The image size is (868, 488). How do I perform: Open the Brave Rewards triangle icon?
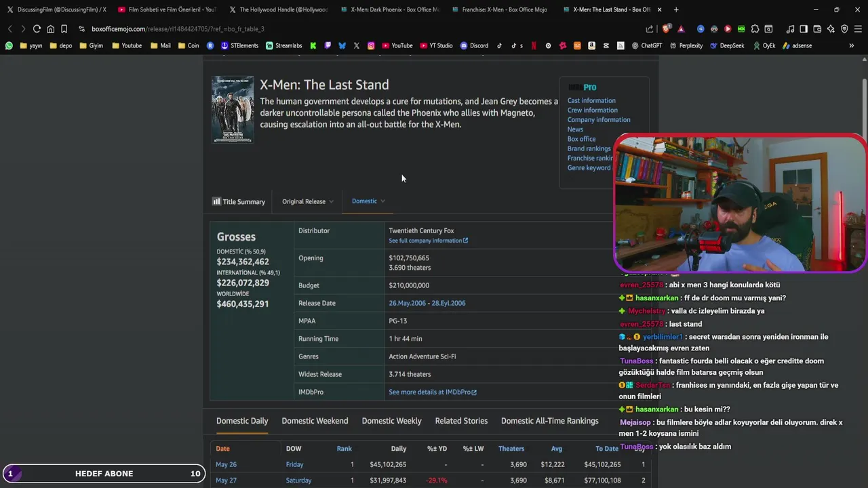pyautogui.click(x=681, y=29)
